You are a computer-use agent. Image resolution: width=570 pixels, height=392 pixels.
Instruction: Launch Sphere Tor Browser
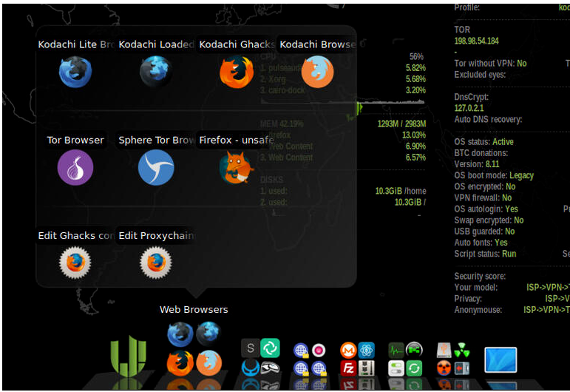click(156, 168)
